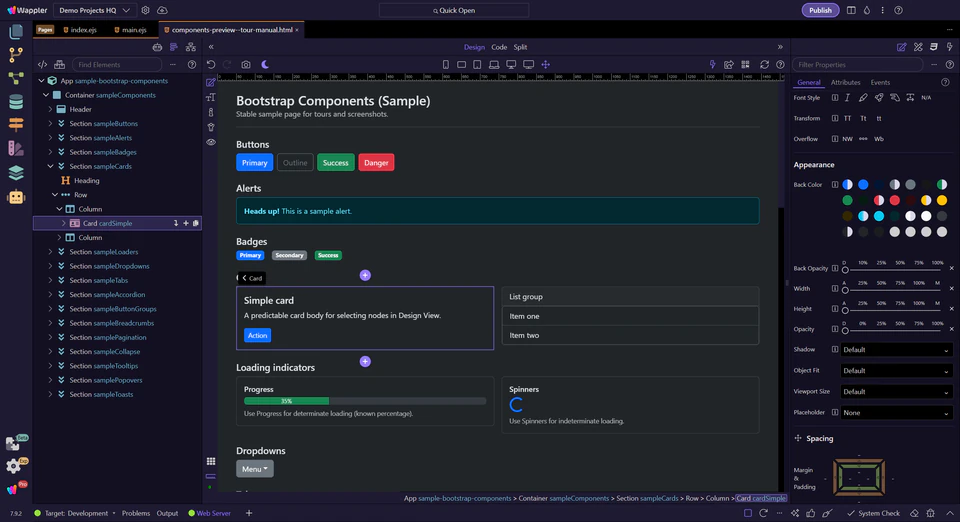
Task: Open the CSS styles icon in properties panel
Action: pyautogui.click(x=934, y=47)
